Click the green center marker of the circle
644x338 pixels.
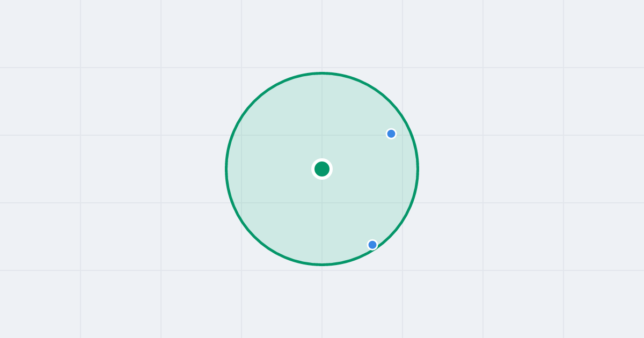322,169
